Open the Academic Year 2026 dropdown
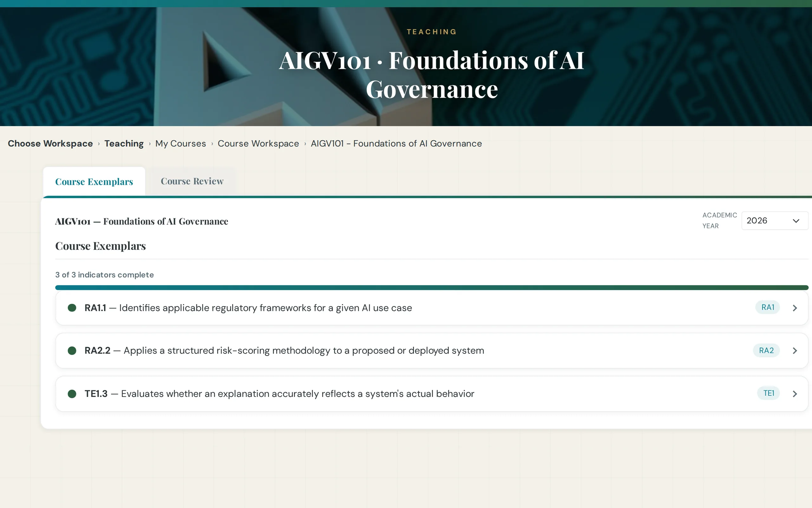Viewport: 812px width, 508px height. [775, 220]
